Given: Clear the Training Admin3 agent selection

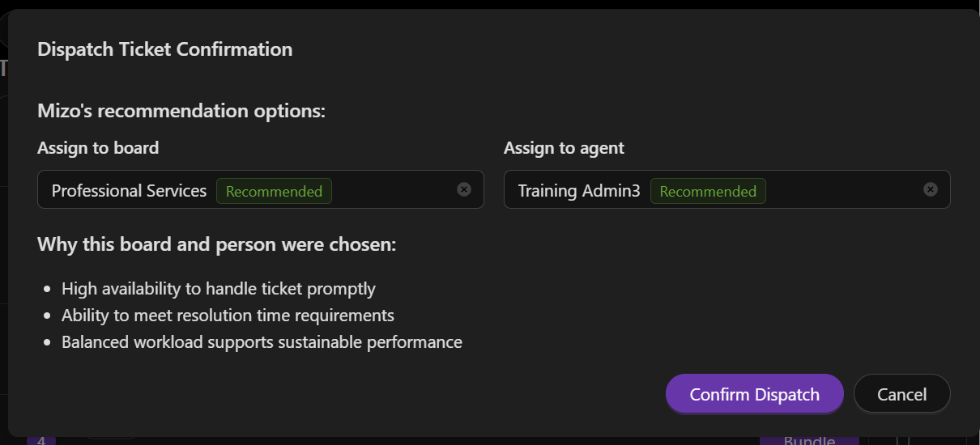Looking at the screenshot, I should 931,189.
